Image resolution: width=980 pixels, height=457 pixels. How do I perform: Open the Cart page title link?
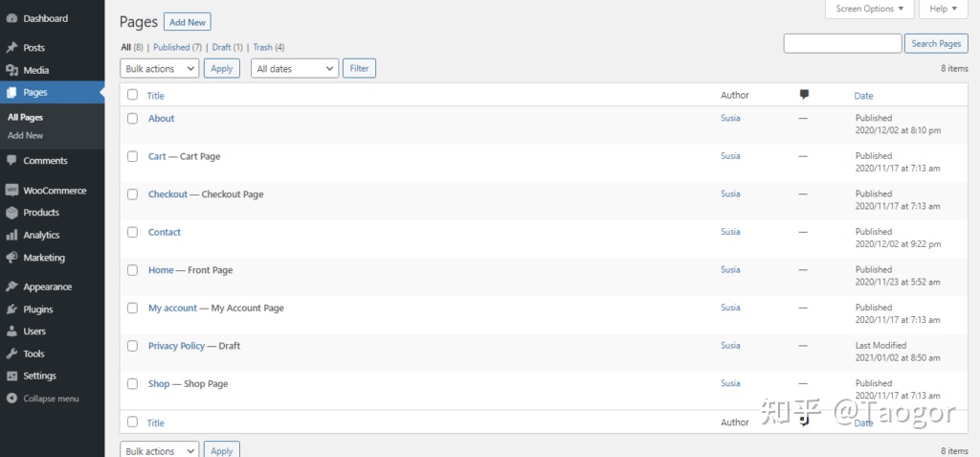[x=157, y=156]
